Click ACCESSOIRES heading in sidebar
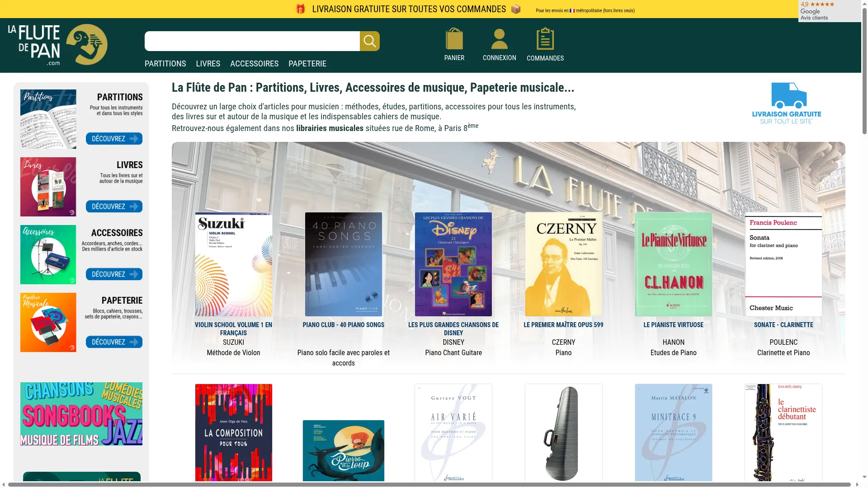This screenshot has height=488, width=868. [117, 233]
